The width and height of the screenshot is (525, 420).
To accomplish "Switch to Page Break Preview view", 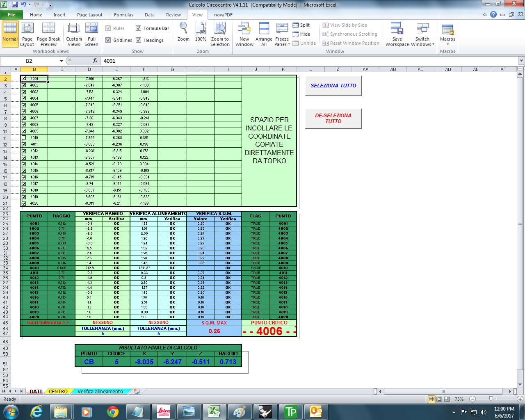I will [48, 34].
